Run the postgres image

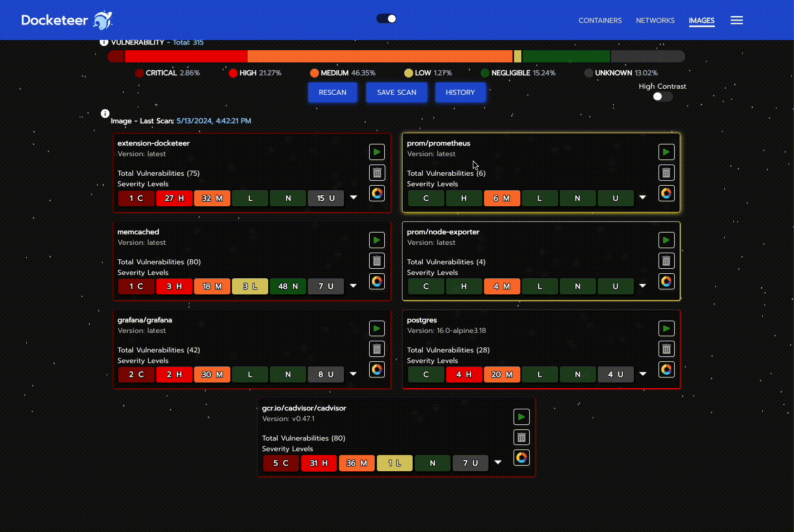coord(666,328)
